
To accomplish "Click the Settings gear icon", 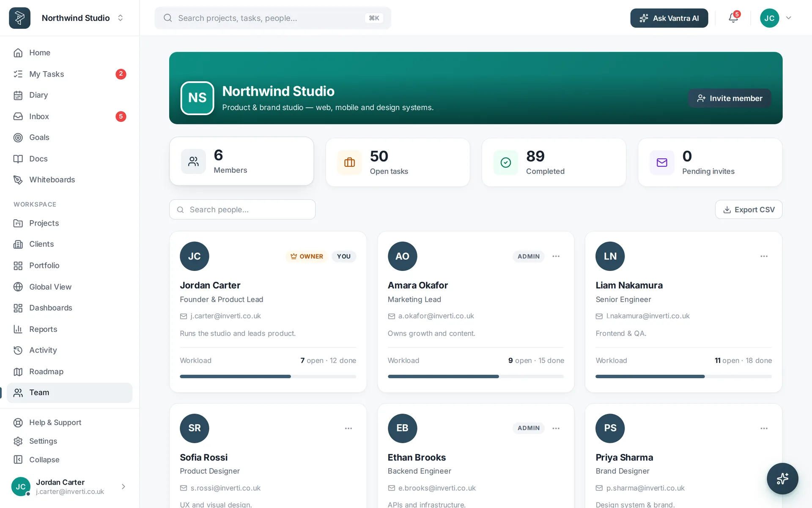I will pos(18,441).
